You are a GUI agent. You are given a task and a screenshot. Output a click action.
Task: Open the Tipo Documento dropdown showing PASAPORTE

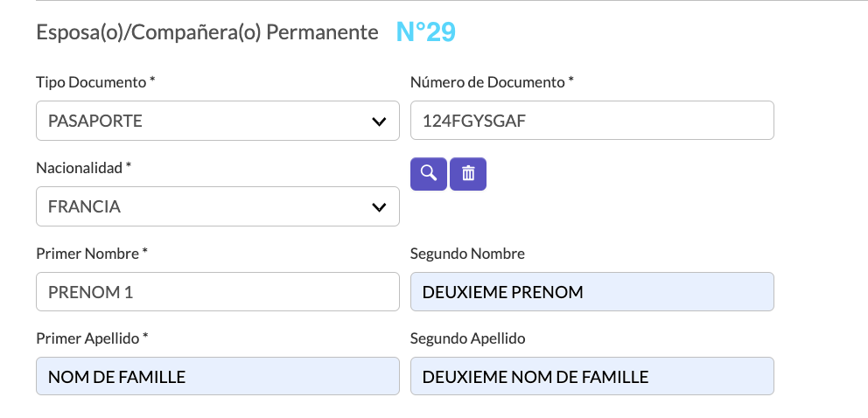pyautogui.click(x=218, y=121)
